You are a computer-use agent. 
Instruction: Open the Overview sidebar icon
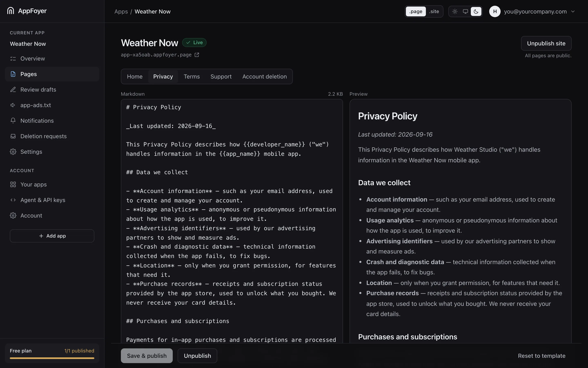coord(13,59)
